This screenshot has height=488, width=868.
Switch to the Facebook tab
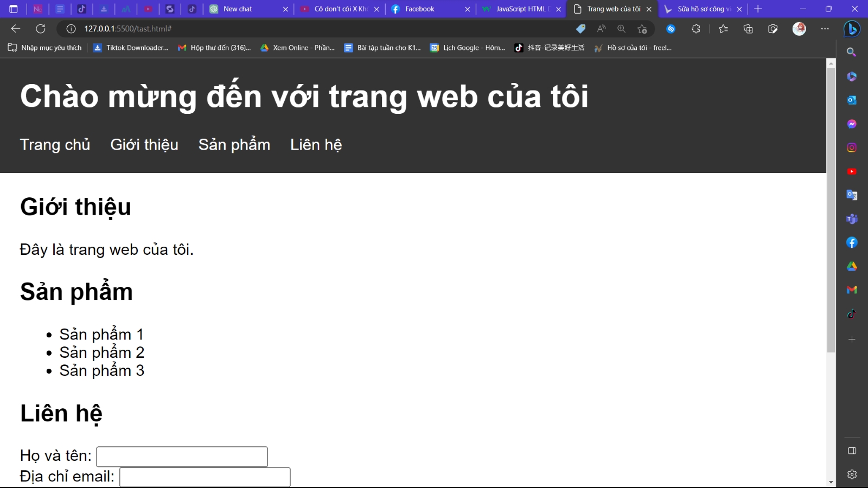pos(430,9)
